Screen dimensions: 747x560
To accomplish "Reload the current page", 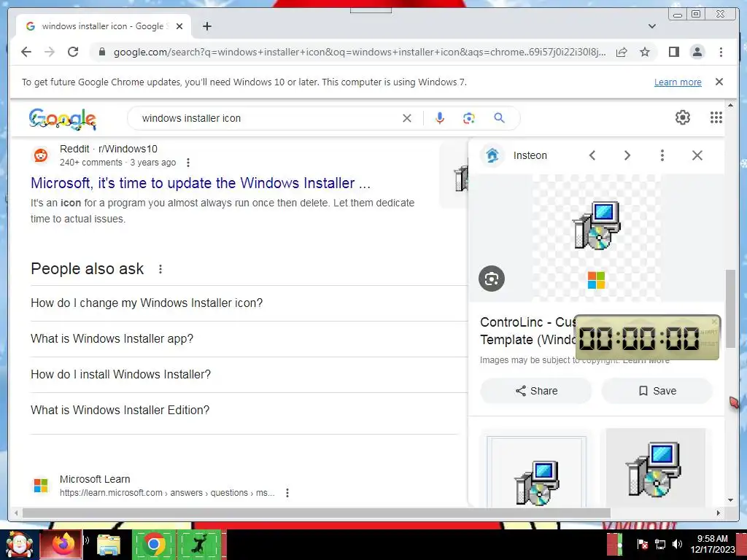I will (x=73, y=52).
